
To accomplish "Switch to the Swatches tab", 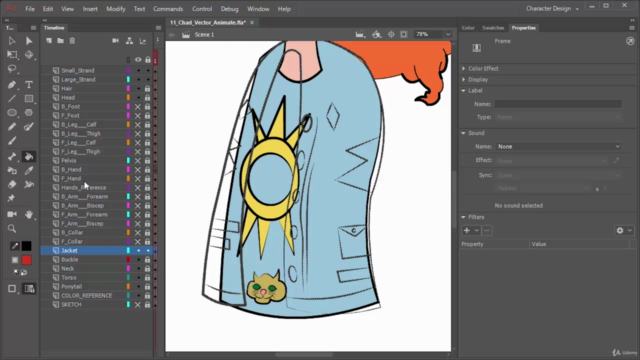I will coord(493,28).
